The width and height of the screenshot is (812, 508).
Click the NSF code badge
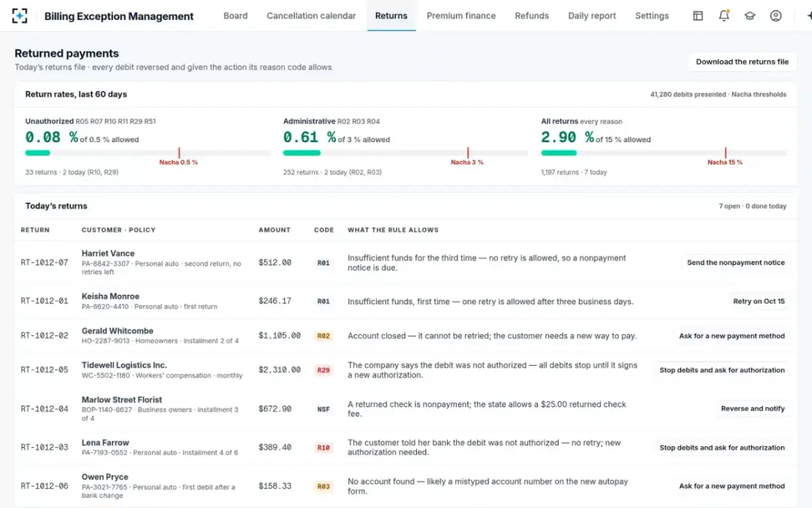click(x=323, y=409)
